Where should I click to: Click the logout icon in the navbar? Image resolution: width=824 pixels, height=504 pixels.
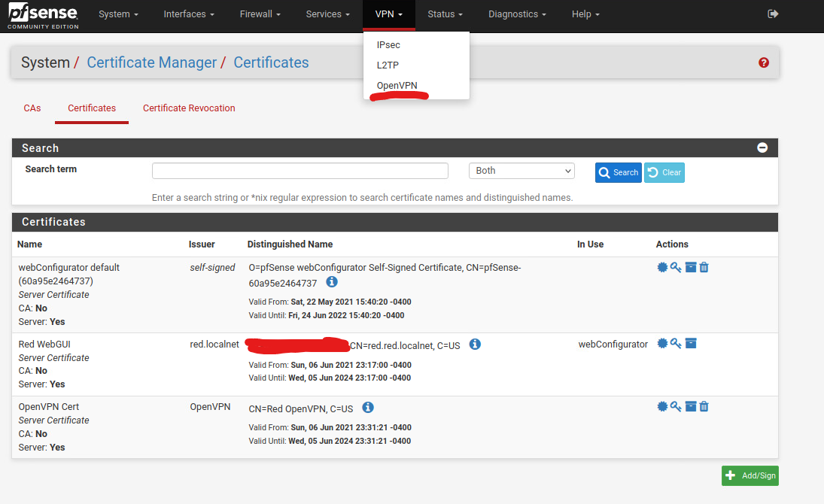point(773,14)
